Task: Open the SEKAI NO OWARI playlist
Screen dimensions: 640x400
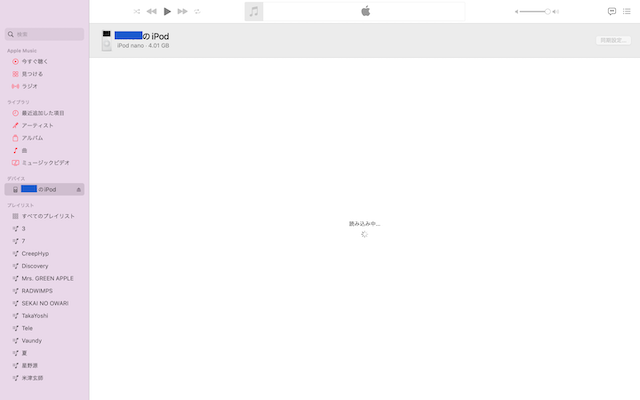Action: (44, 303)
